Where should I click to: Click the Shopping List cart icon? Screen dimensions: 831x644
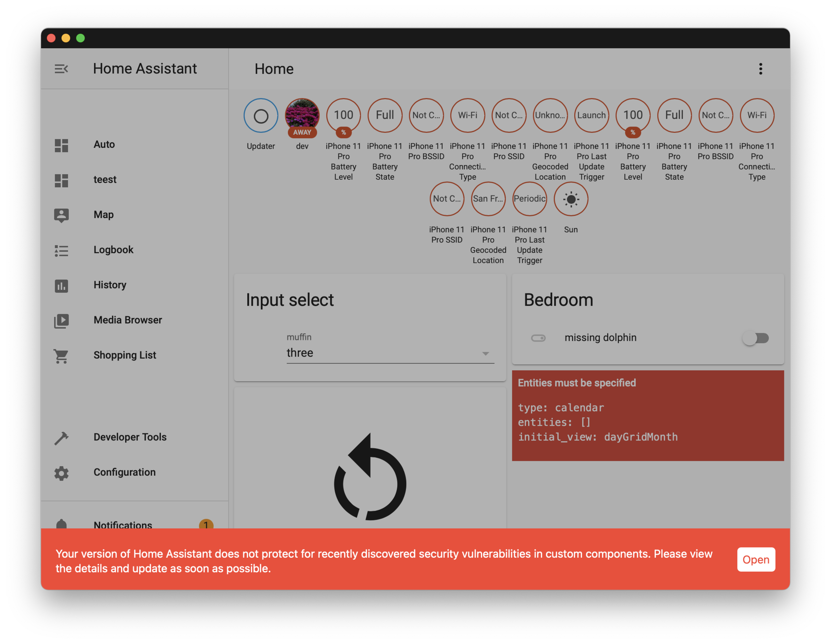tap(61, 356)
